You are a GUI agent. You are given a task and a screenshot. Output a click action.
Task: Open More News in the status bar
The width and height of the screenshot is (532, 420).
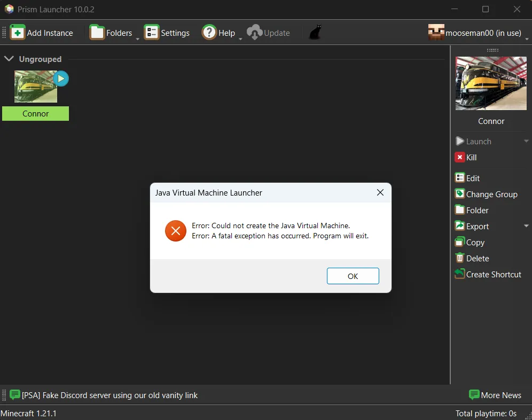pos(495,395)
